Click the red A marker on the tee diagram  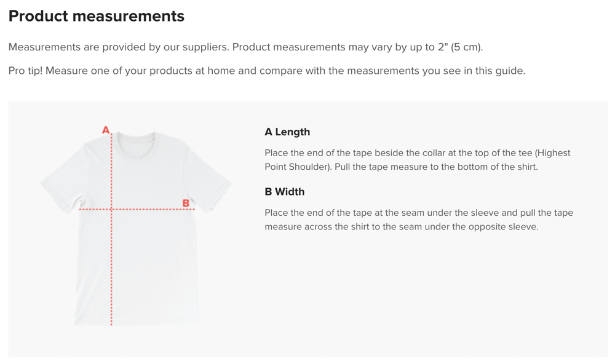[x=106, y=130]
